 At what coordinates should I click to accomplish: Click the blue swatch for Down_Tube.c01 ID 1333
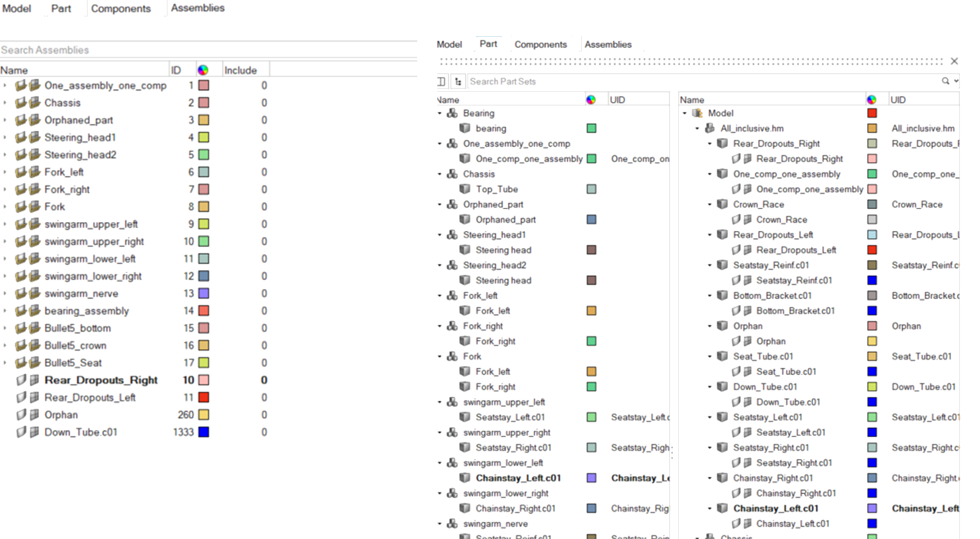tap(204, 432)
